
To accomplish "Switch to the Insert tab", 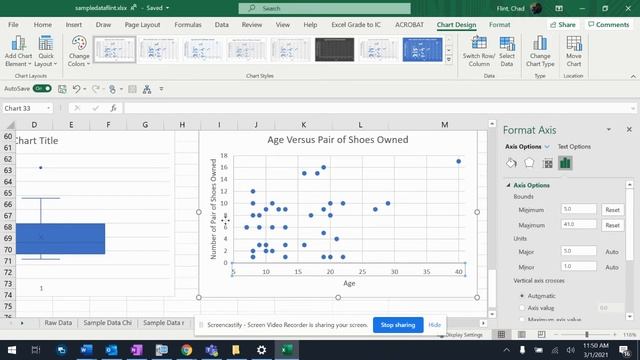I will (73, 24).
